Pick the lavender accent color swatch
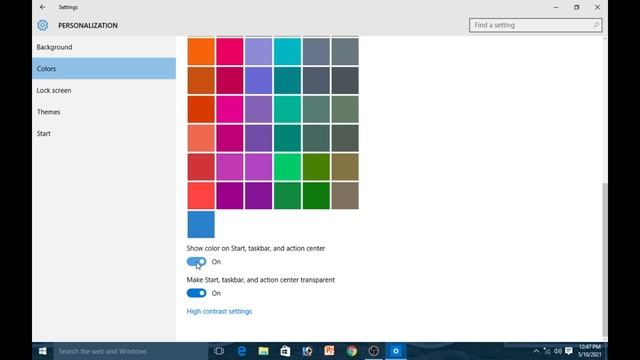 258,52
